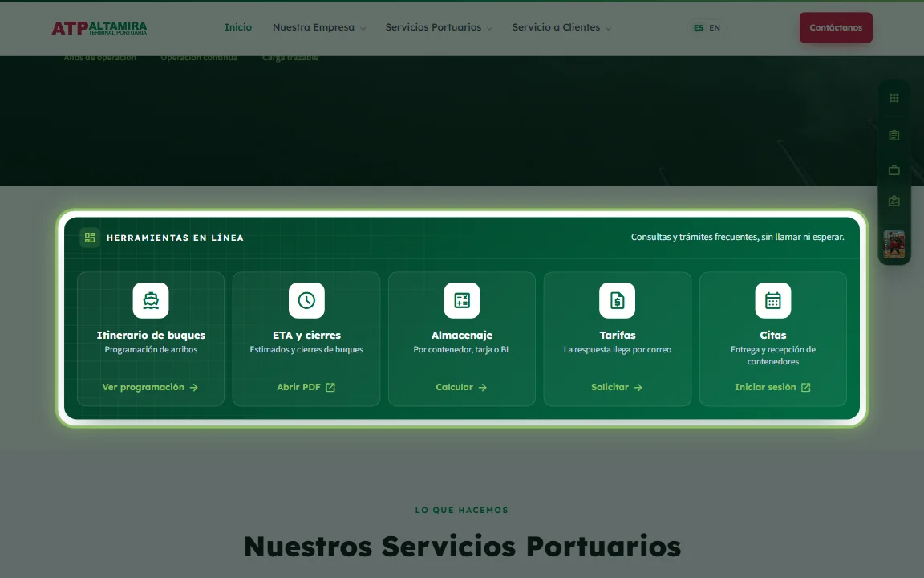The image size is (924, 578).
Task: Click the ship icon for Itinerario de buques
Action: 151,300
